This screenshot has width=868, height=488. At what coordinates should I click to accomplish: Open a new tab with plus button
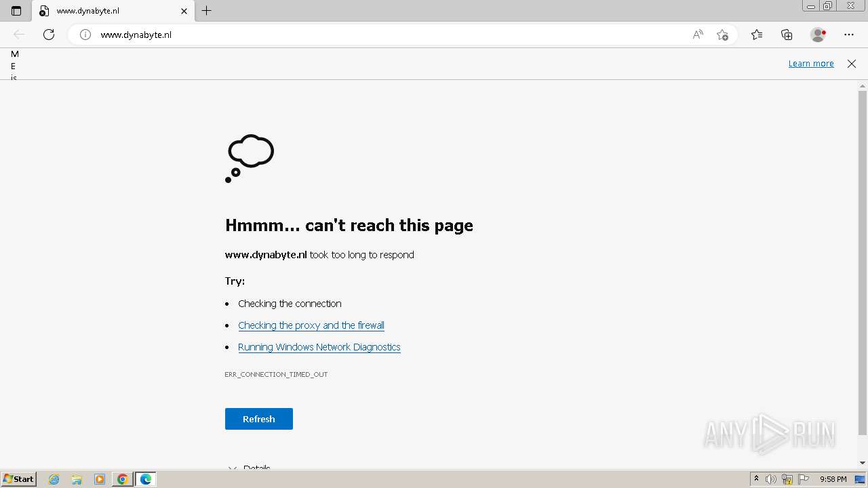coord(207,11)
